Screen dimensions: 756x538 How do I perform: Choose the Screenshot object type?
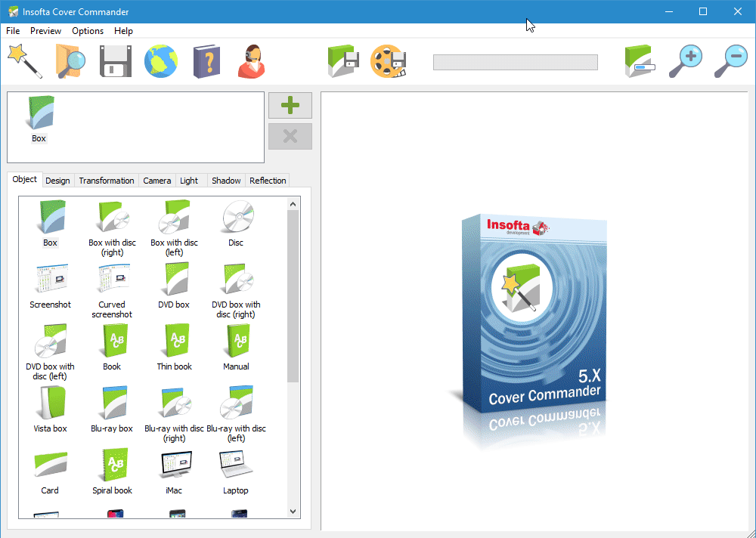[x=50, y=286]
